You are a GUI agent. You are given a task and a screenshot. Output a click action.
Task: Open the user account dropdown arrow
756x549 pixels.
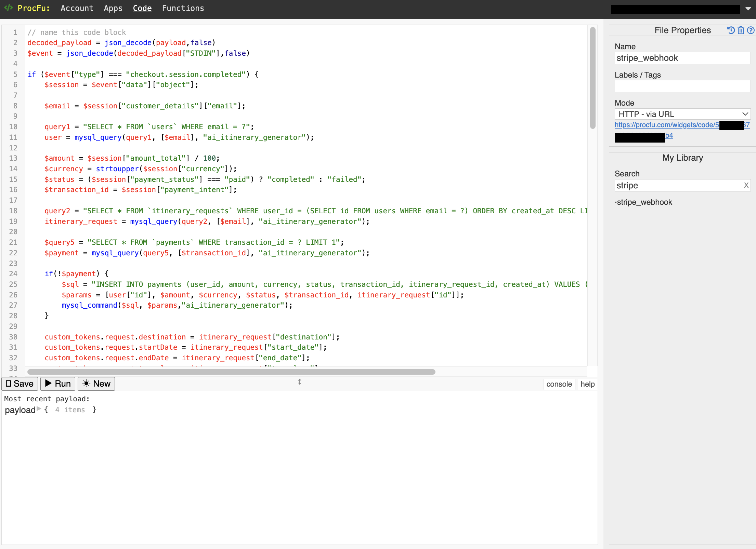click(x=748, y=9)
